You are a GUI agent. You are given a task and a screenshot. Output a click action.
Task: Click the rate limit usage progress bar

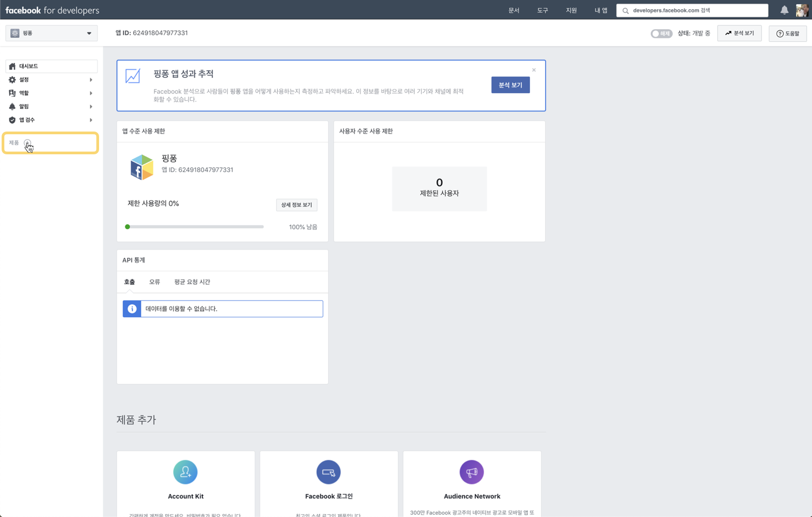click(x=194, y=227)
